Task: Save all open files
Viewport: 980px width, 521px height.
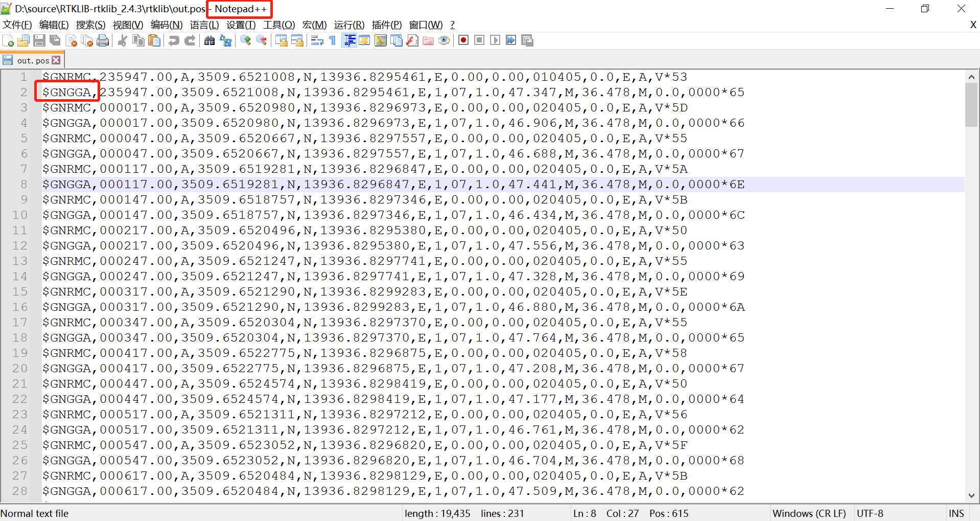Action: point(55,40)
